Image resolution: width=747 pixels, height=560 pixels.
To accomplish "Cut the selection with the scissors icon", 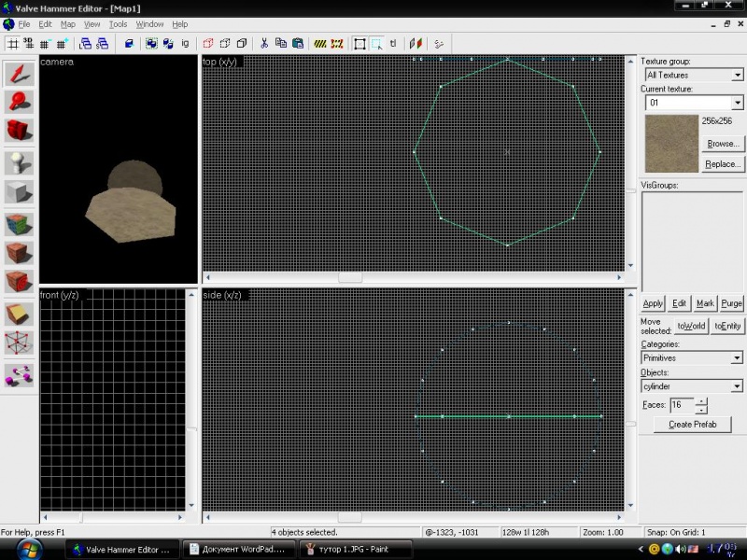I will pyautogui.click(x=264, y=44).
